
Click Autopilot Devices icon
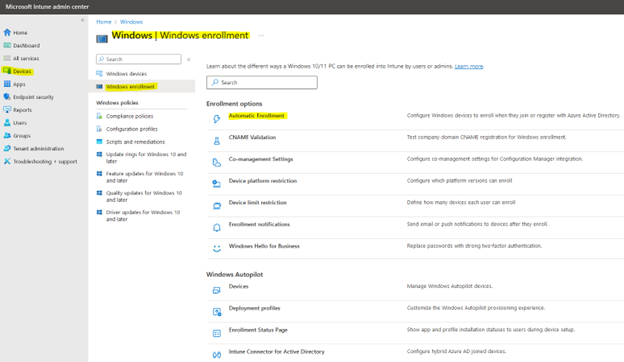216,290
